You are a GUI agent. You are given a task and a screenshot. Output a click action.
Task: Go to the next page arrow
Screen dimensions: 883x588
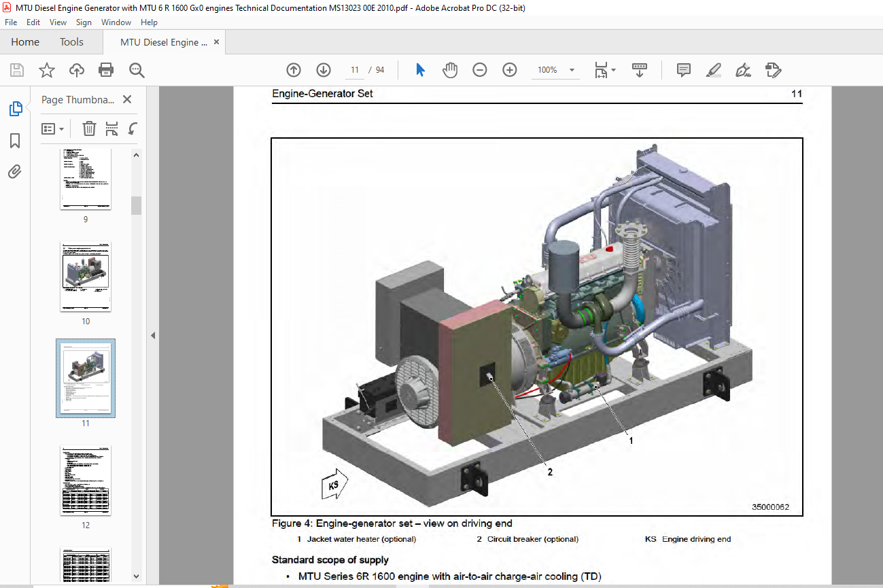324,70
